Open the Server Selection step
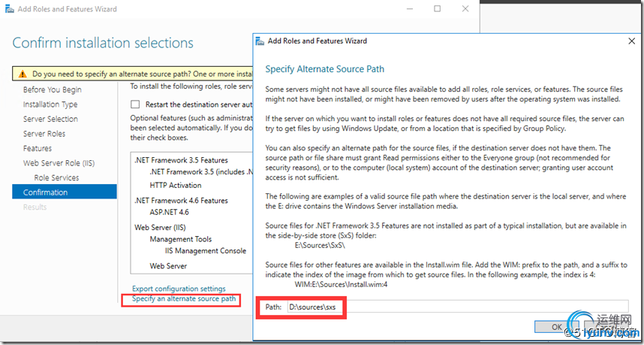This screenshot has height=345, width=644. tap(50, 119)
